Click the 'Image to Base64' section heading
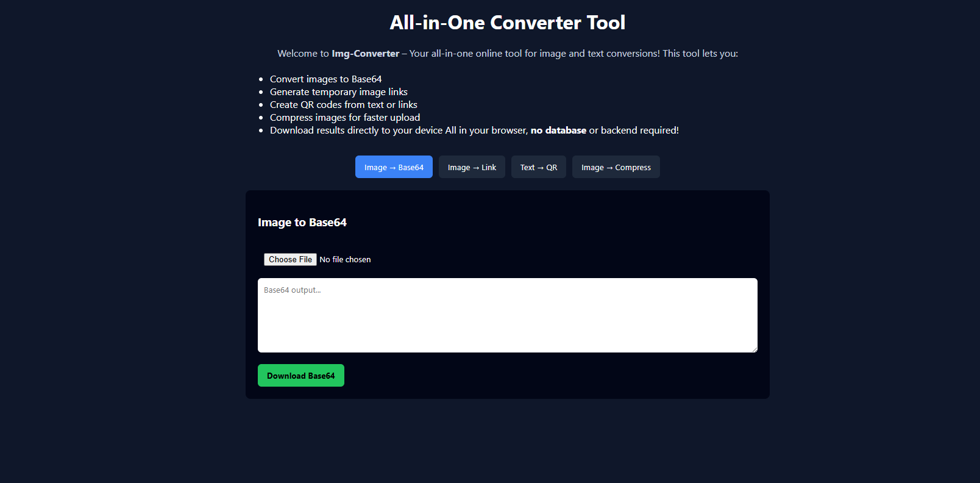Image resolution: width=980 pixels, height=483 pixels. pyautogui.click(x=302, y=223)
